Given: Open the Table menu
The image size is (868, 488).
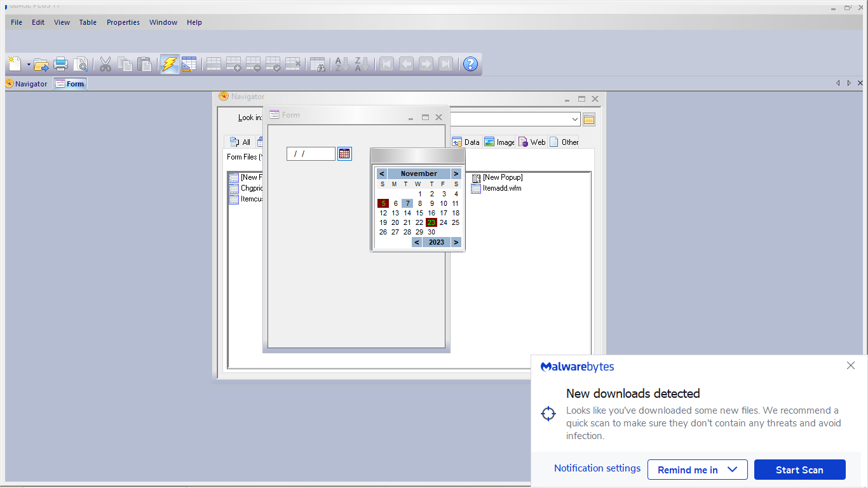Looking at the screenshot, I should point(88,22).
